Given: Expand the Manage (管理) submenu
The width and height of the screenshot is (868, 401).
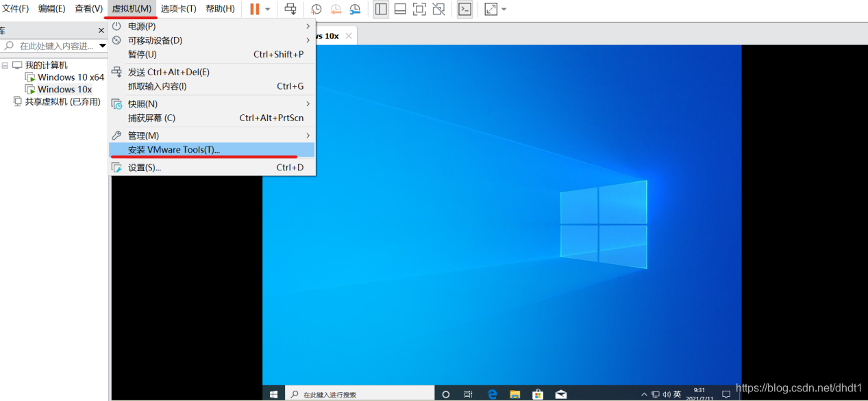Looking at the screenshot, I should point(212,135).
